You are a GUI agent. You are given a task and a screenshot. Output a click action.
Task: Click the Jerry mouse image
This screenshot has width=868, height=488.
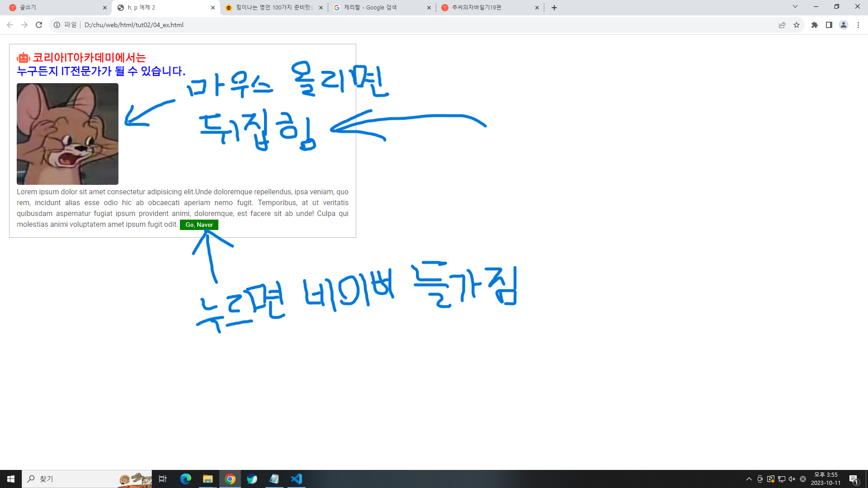(67, 134)
